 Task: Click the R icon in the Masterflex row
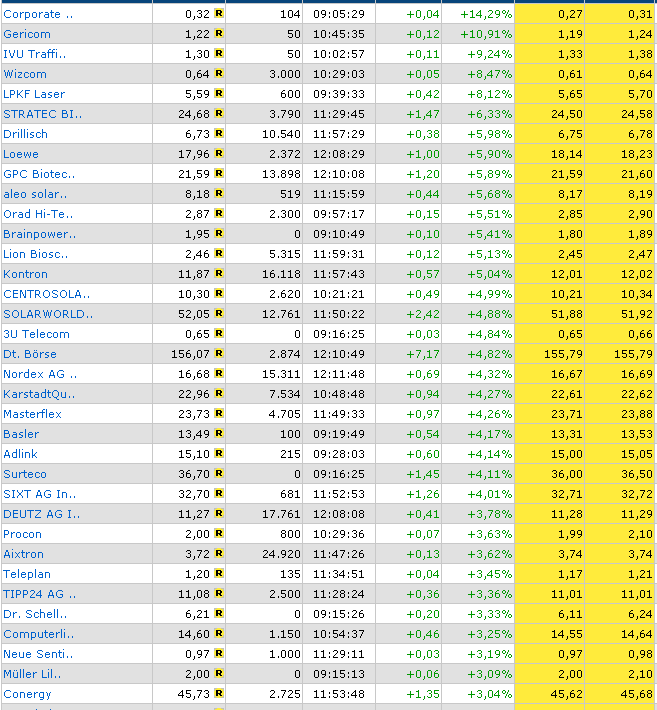(x=219, y=414)
